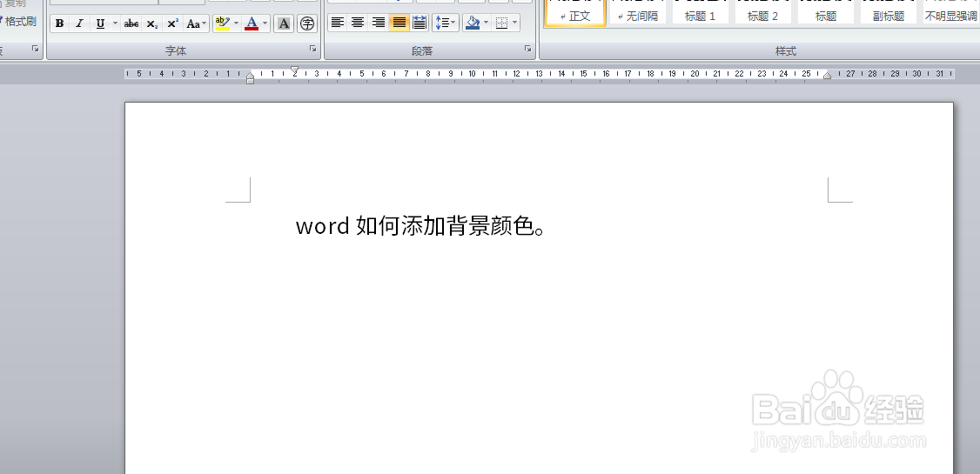Open the font color dropdown arrow
The height and width of the screenshot is (474, 980).
pos(265,23)
